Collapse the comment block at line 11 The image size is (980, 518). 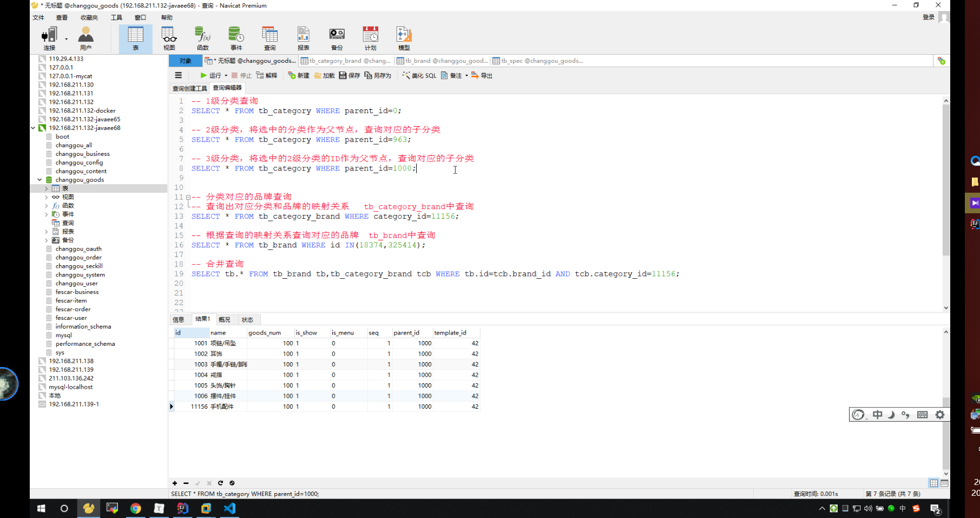tap(188, 197)
